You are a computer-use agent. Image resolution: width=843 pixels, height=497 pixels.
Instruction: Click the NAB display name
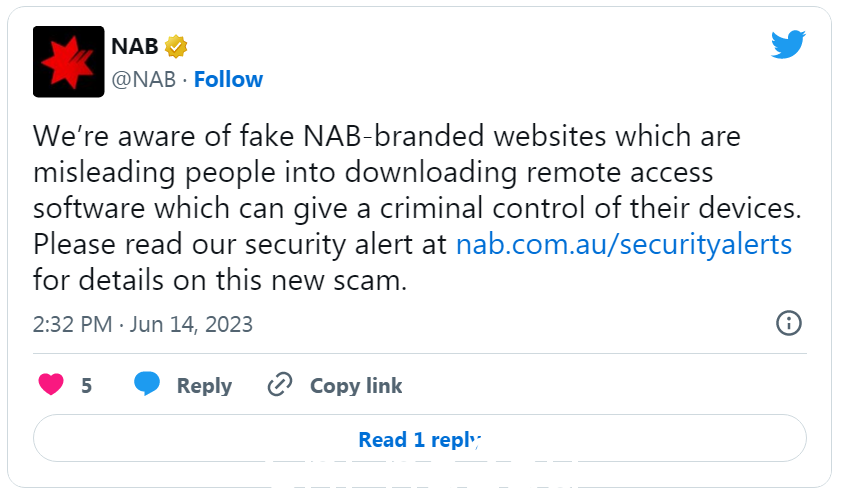point(135,46)
